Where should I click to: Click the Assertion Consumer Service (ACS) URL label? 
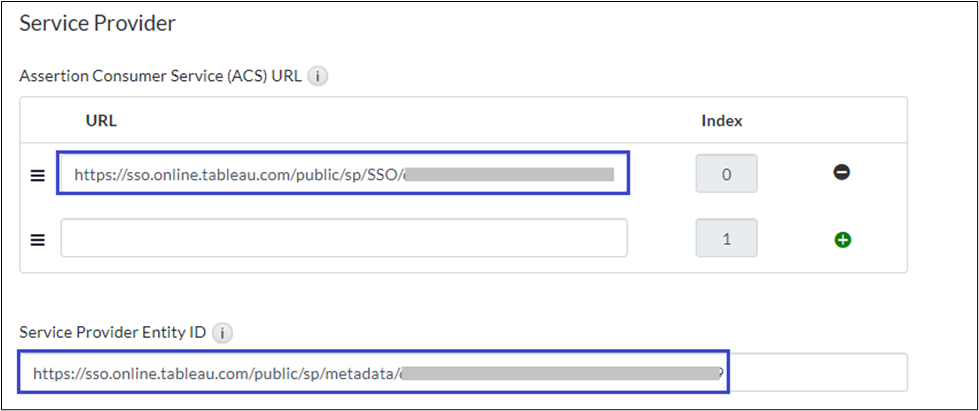pyautogui.click(x=161, y=76)
